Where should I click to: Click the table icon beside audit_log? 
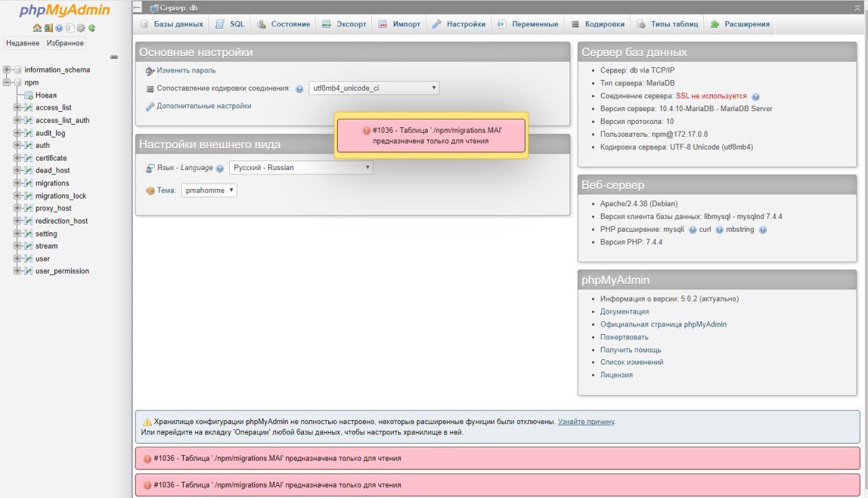point(29,133)
